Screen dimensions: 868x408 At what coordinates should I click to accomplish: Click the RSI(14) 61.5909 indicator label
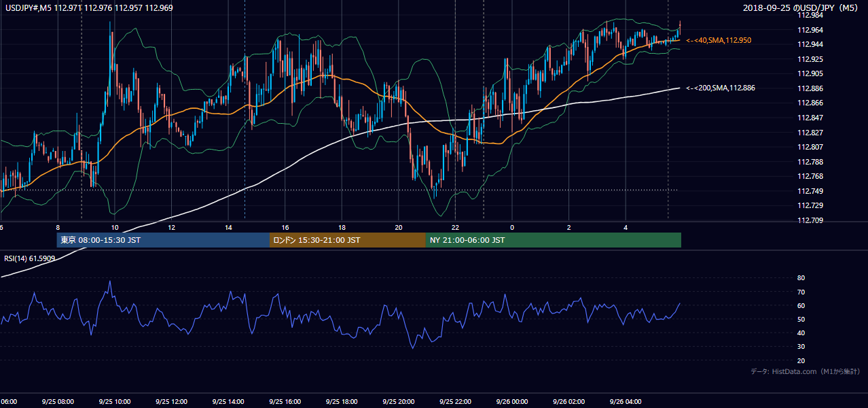[x=30, y=258]
